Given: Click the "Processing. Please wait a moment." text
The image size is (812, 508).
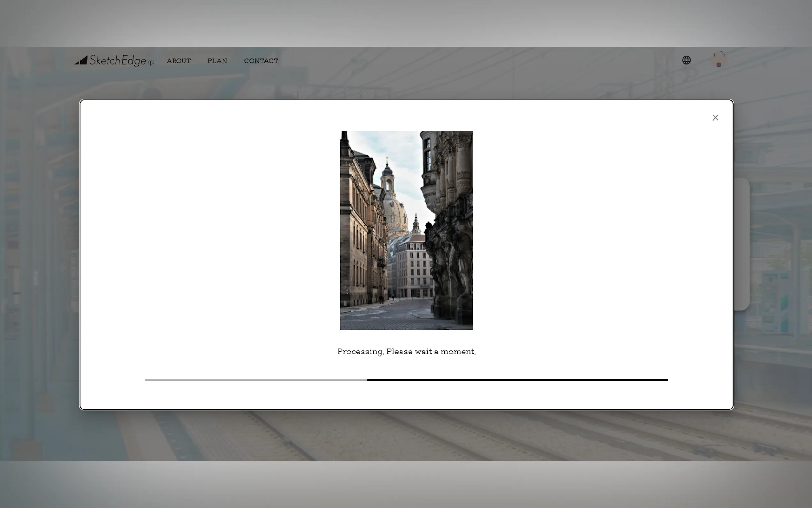Looking at the screenshot, I should point(406,352).
